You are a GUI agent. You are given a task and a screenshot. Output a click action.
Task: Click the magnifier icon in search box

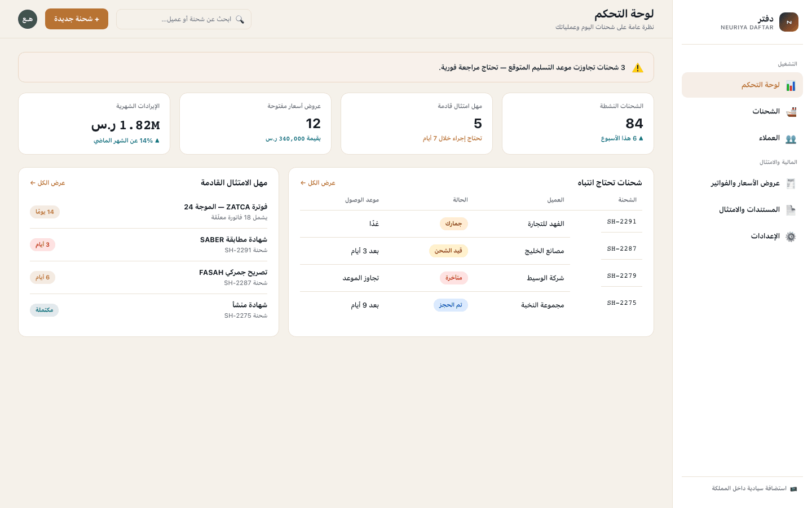(x=240, y=19)
